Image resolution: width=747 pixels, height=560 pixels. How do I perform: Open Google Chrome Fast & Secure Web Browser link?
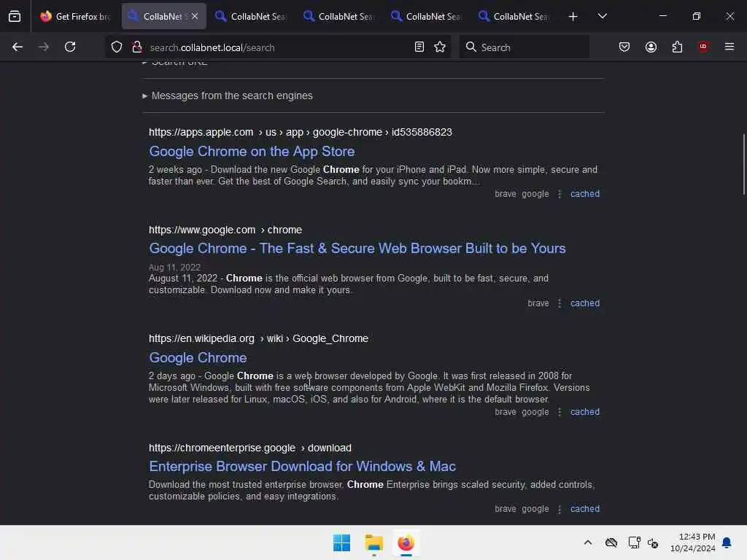point(357,249)
